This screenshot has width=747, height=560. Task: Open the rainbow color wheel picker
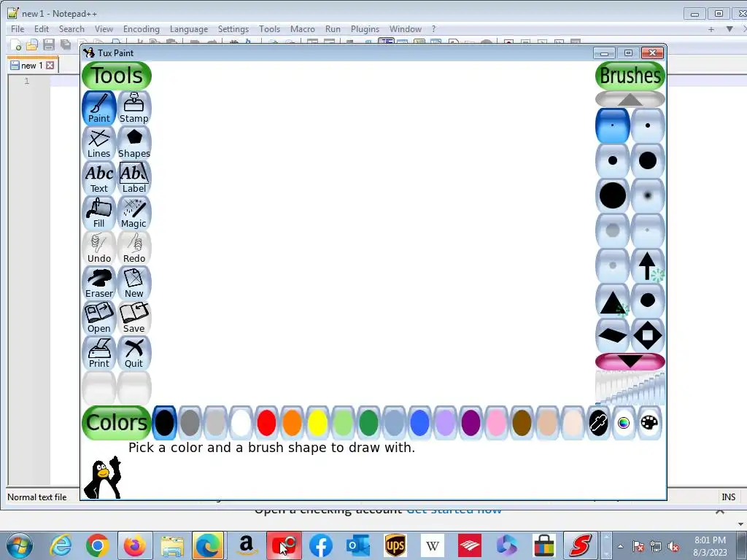[x=624, y=423]
